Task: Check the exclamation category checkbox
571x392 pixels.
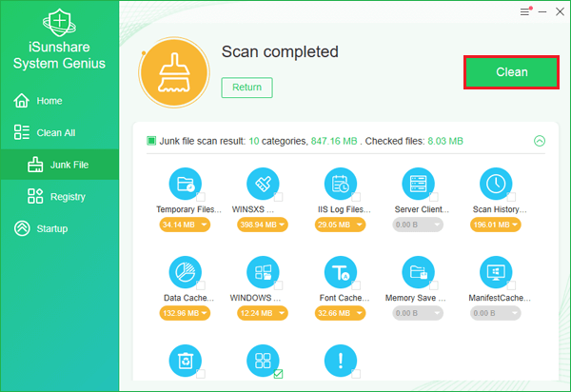Action: point(356,374)
